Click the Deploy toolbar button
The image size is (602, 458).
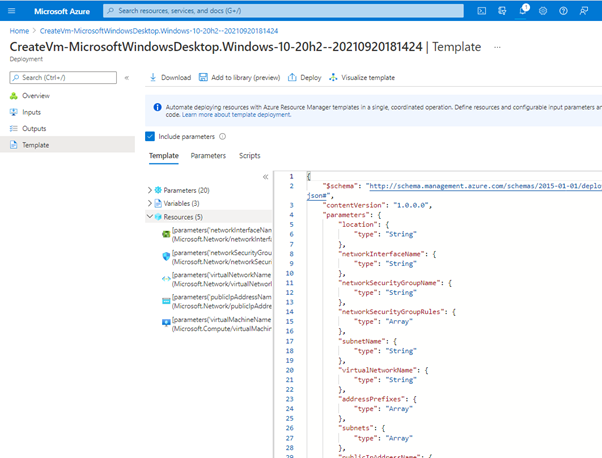click(305, 77)
